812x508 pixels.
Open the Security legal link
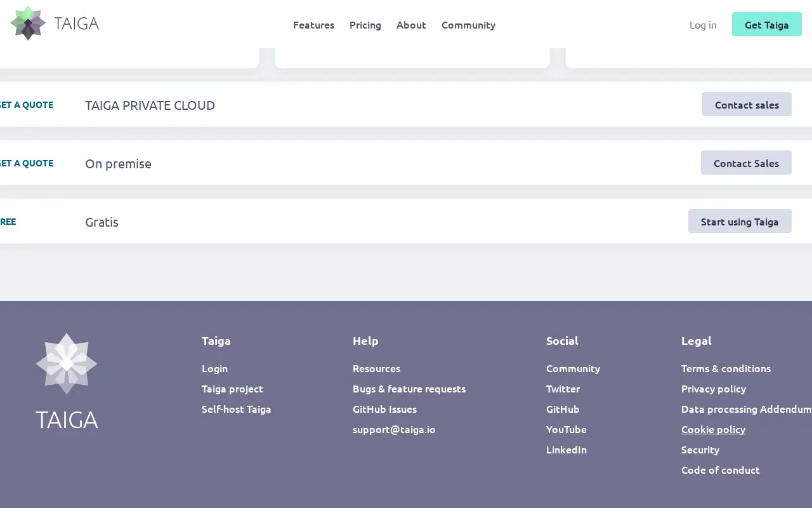[x=700, y=450]
